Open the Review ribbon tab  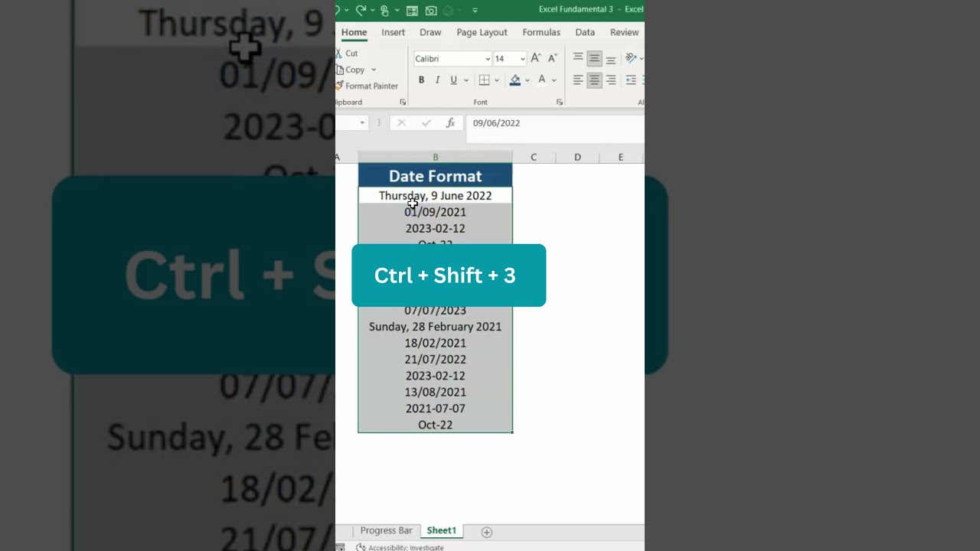[624, 32]
